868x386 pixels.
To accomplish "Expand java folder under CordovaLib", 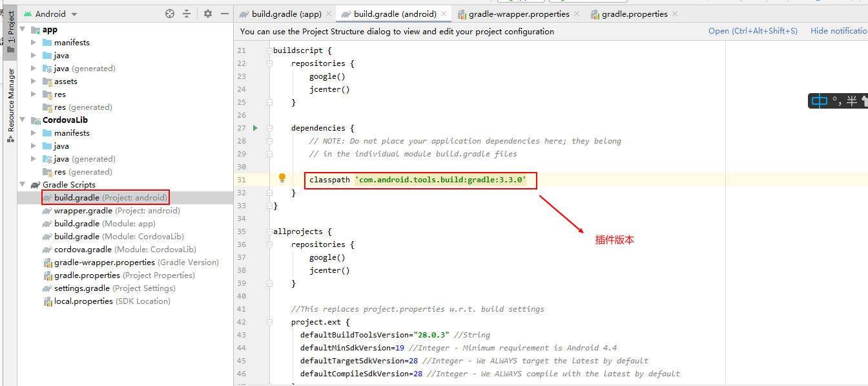I will (x=34, y=146).
